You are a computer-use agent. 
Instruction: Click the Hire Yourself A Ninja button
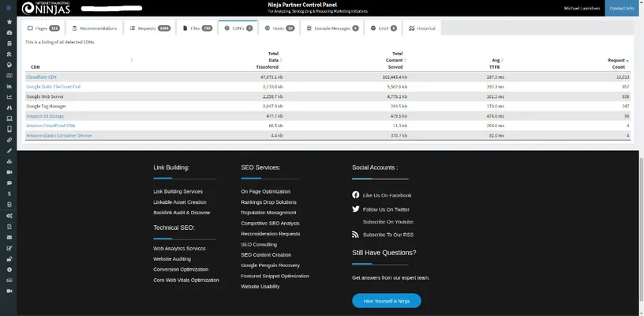point(386,301)
